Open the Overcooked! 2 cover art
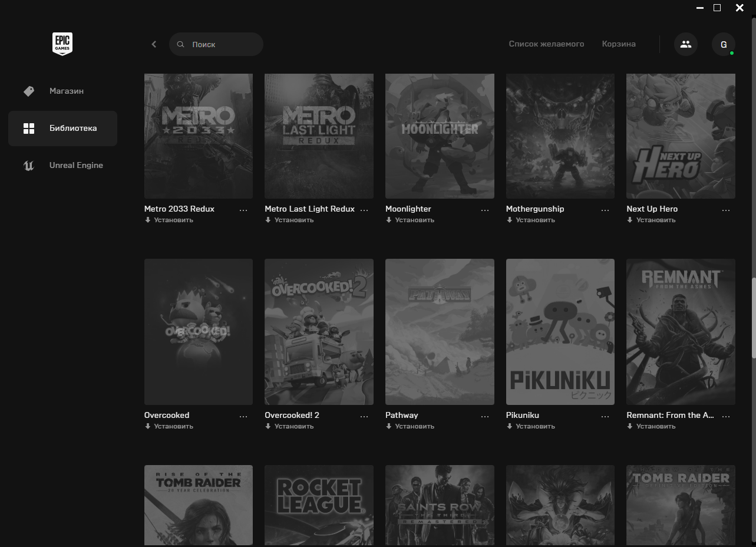756x547 pixels. [319, 332]
